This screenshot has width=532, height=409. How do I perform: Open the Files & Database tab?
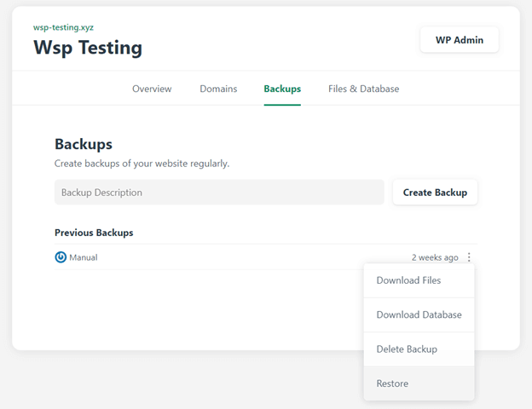(363, 89)
